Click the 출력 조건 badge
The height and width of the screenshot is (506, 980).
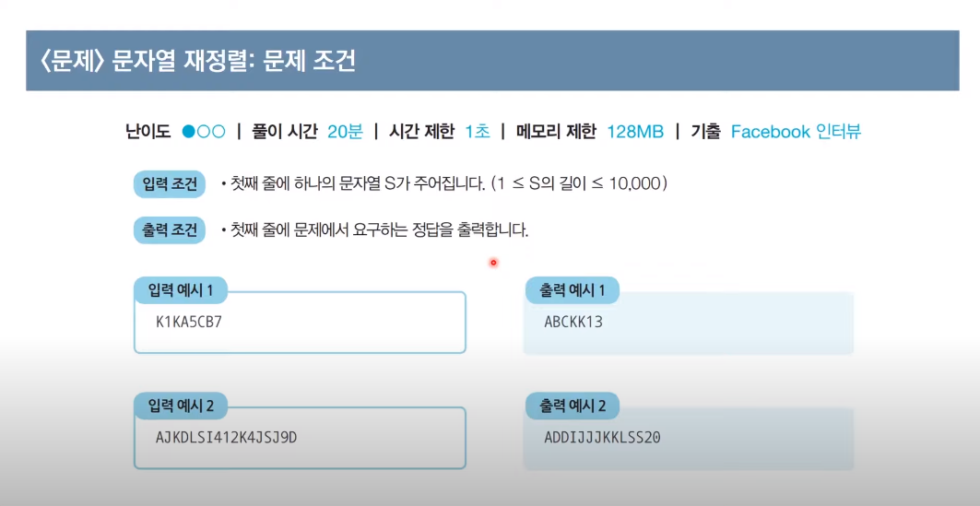click(170, 230)
